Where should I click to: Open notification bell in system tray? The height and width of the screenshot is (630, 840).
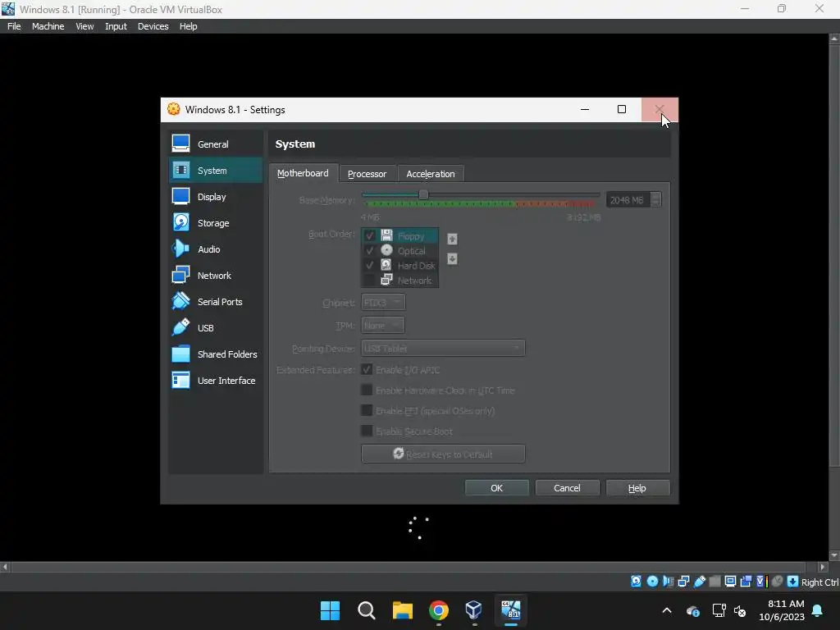click(x=818, y=610)
